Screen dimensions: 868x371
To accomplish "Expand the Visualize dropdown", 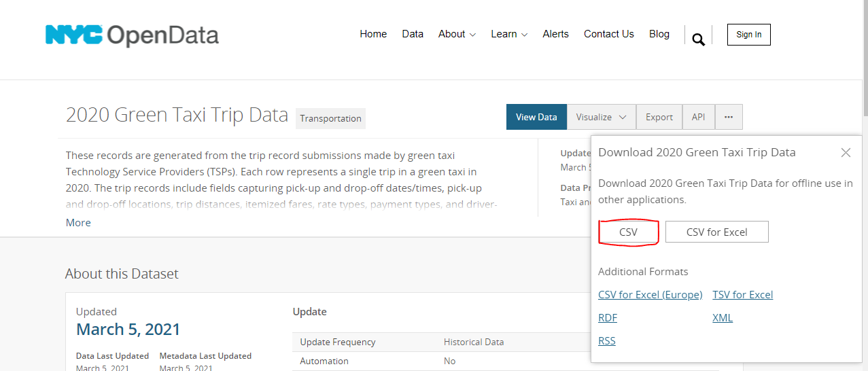I will coord(602,117).
